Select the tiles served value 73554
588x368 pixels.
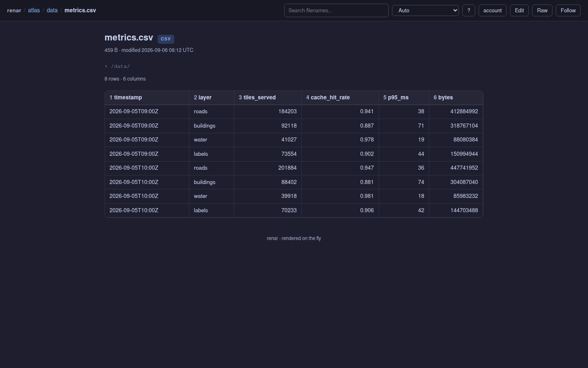pos(289,154)
